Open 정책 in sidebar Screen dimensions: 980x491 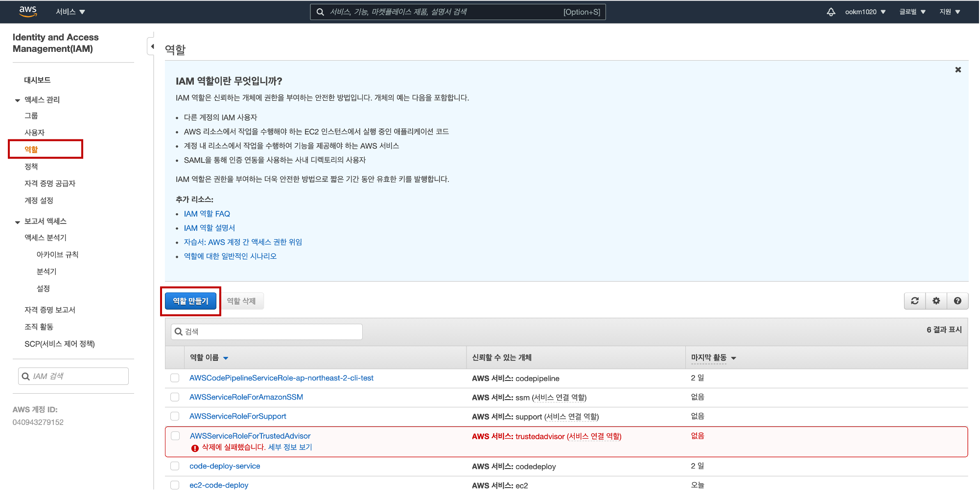coord(31,166)
